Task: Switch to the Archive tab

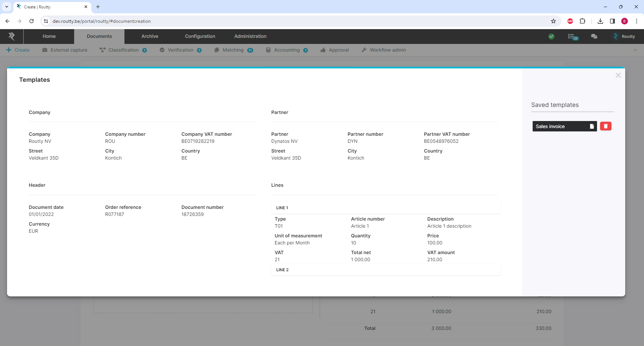Action: click(150, 36)
